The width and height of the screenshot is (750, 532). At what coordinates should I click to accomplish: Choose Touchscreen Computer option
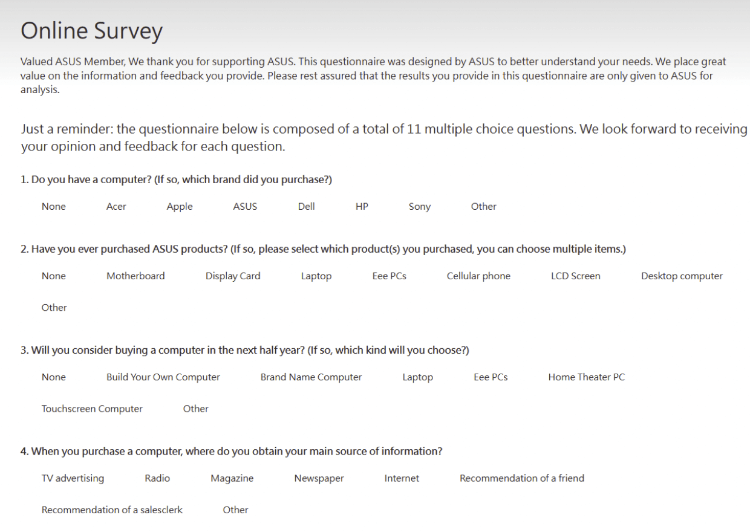click(92, 409)
